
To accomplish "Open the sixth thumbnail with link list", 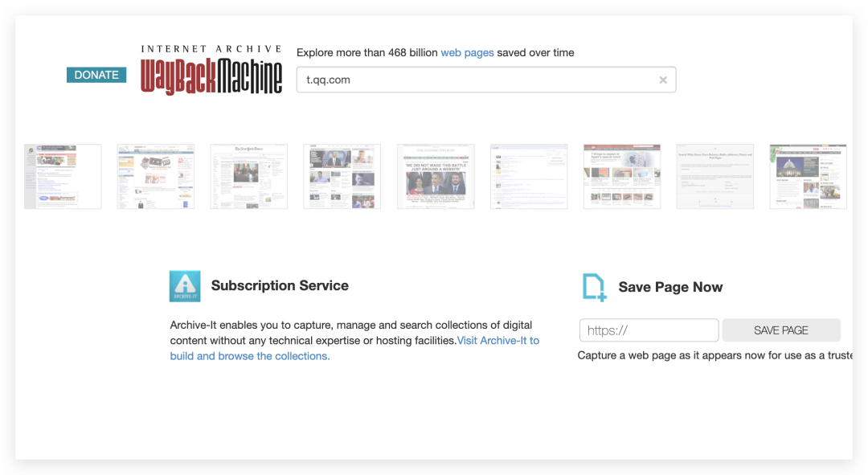I will click(529, 177).
